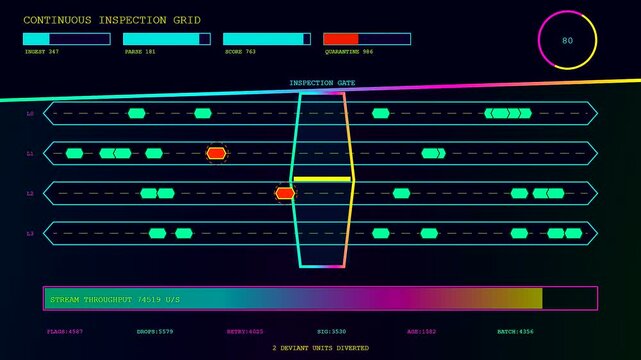Click the SCORE progress bar
The image size is (641, 360).
[x=267, y=39]
